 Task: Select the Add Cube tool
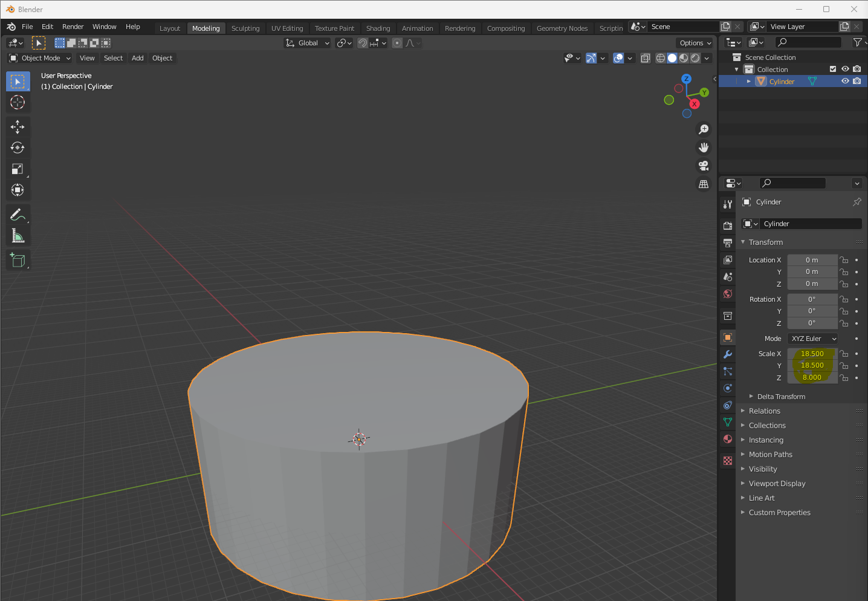[x=18, y=261]
